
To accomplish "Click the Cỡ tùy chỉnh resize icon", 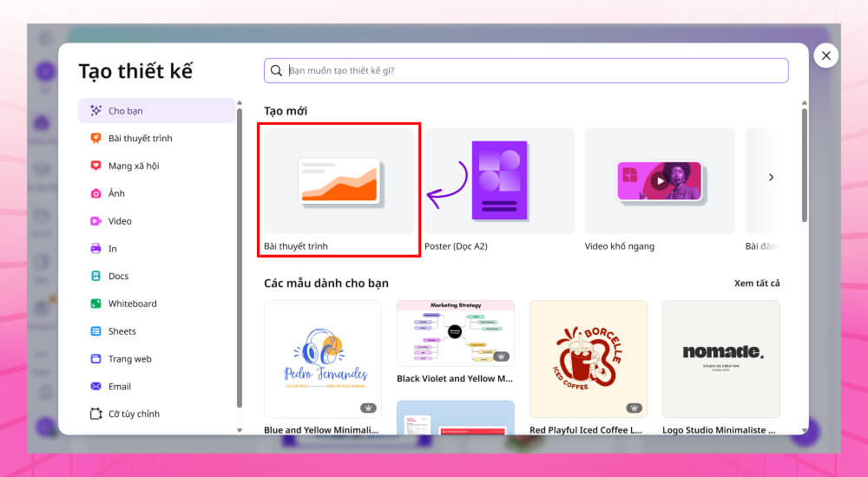I will [95, 414].
